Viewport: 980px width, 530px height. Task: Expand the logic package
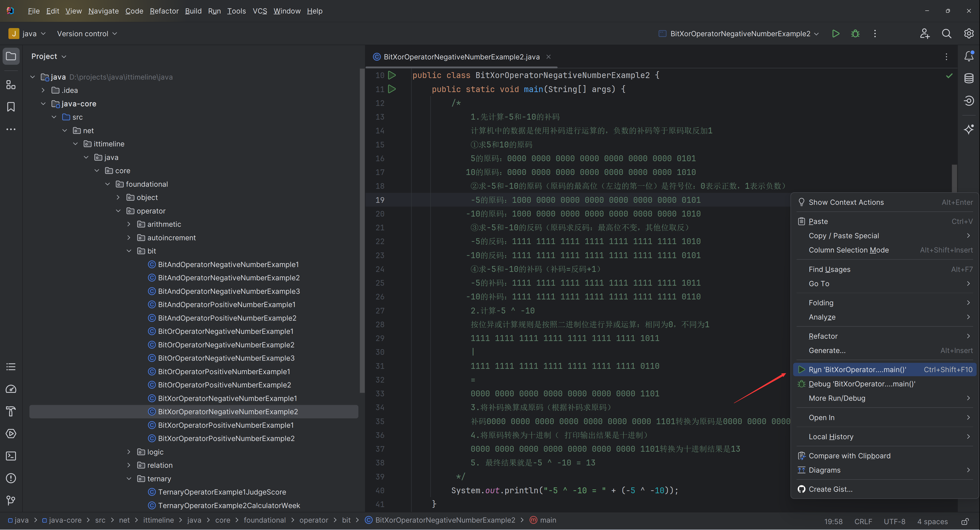pyautogui.click(x=129, y=452)
